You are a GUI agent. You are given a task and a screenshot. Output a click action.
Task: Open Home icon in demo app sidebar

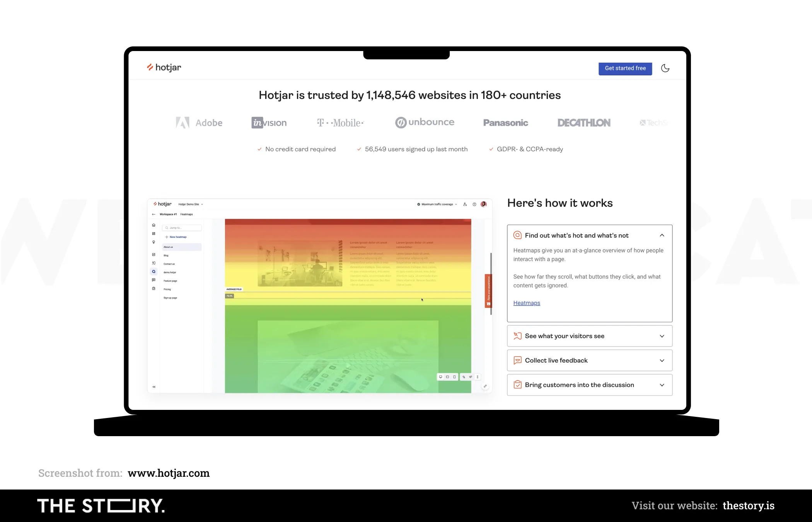tap(154, 225)
